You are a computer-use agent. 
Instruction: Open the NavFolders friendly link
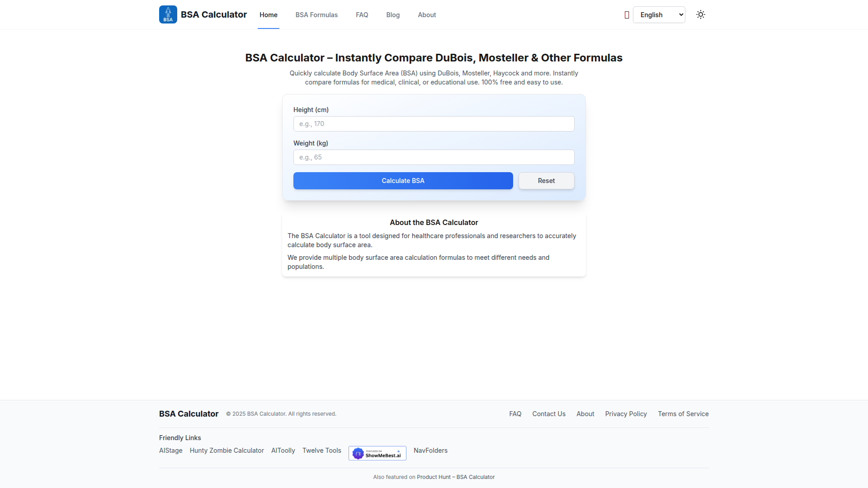[430, 450]
